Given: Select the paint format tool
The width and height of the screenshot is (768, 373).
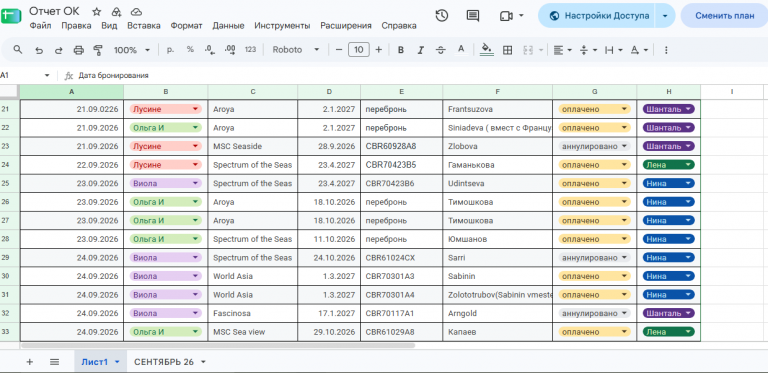Looking at the screenshot, I should click(x=98, y=50).
